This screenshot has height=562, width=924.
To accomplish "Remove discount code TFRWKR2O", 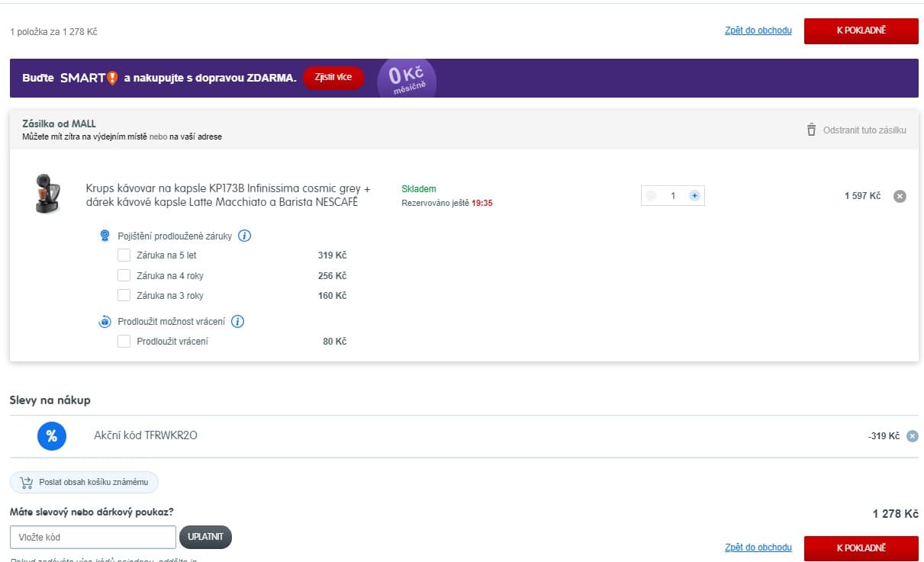I will point(912,436).
